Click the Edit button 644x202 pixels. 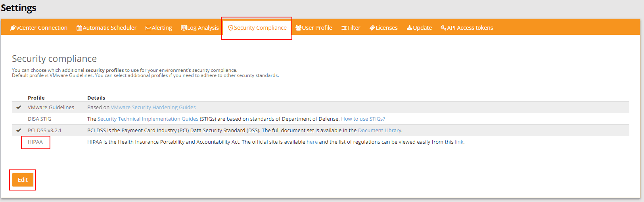(23, 180)
